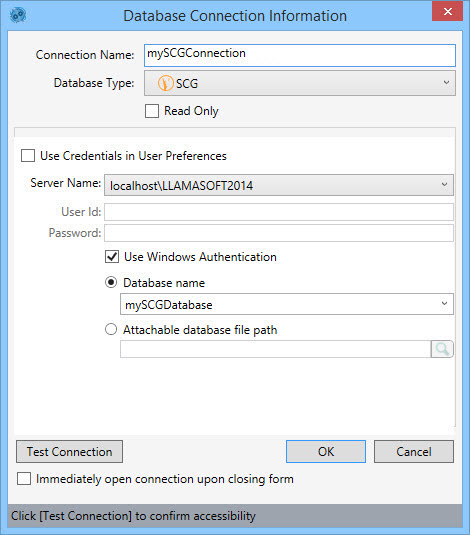
Task: Click the orange SCG database type icon
Action: point(166,83)
